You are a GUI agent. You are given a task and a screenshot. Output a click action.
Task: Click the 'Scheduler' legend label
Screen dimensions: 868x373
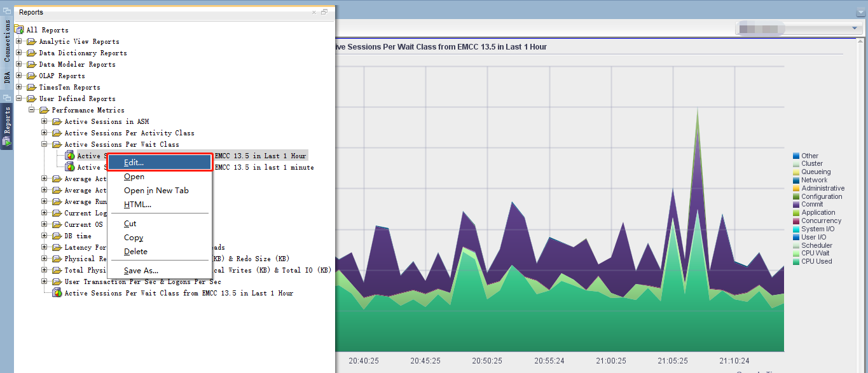(816, 245)
